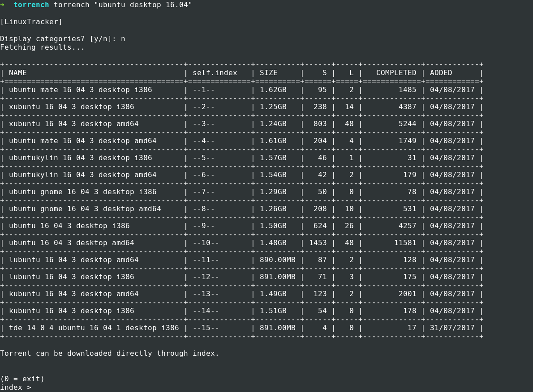Click completed value '11581'
The width and height of the screenshot is (533, 392).
(x=405, y=243)
